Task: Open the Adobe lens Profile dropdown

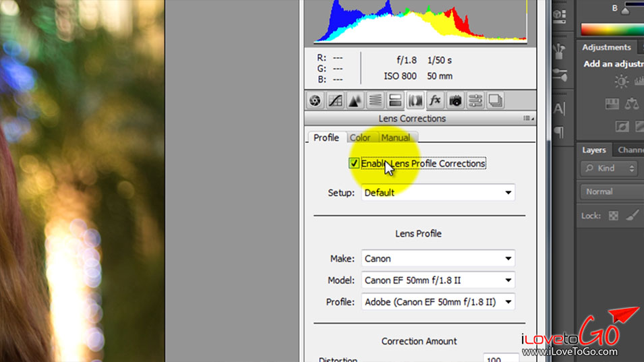Action: (438, 302)
